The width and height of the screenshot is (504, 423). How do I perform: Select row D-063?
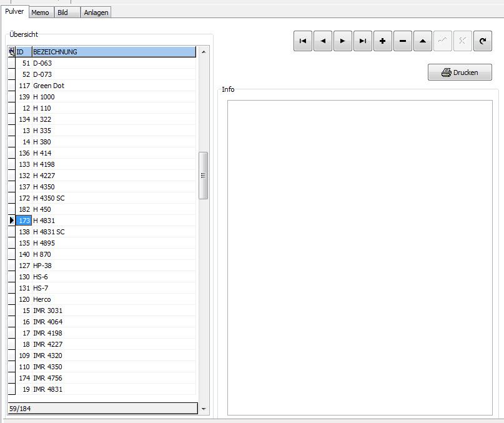[102, 63]
